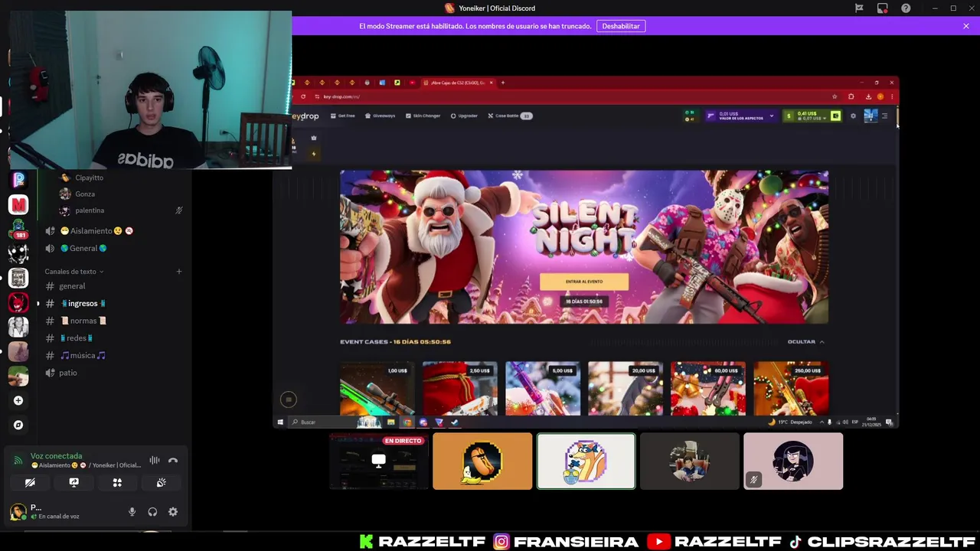Image resolution: width=980 pixels, height=551 pixels.
Task: Add a server with the plus icon
Action: tap(18, 400)
